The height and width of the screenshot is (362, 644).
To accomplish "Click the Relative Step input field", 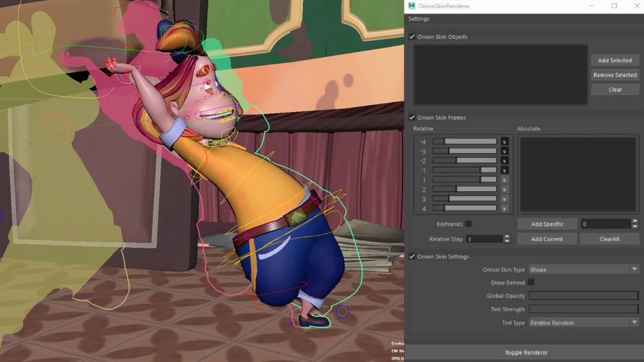I will [x=484, y=239].
